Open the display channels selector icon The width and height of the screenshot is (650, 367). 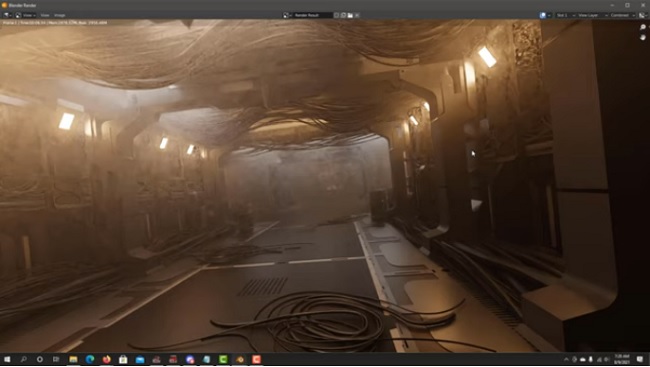click(643, 15)
